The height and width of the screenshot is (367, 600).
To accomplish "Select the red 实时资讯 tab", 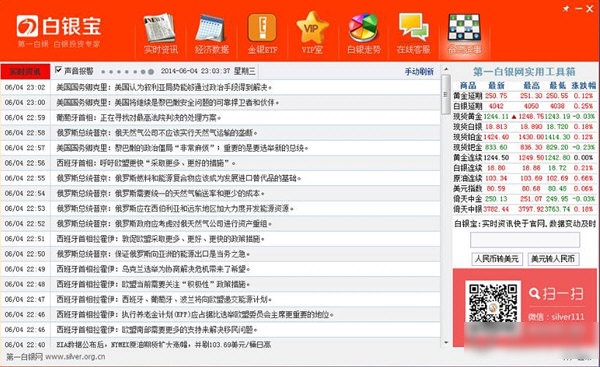I will click(x=25, y=72).
